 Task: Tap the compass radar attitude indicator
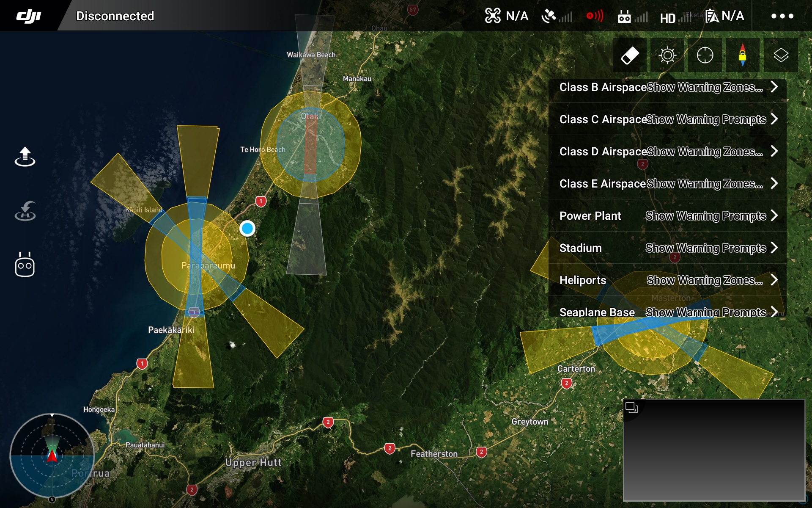(52, 456)
